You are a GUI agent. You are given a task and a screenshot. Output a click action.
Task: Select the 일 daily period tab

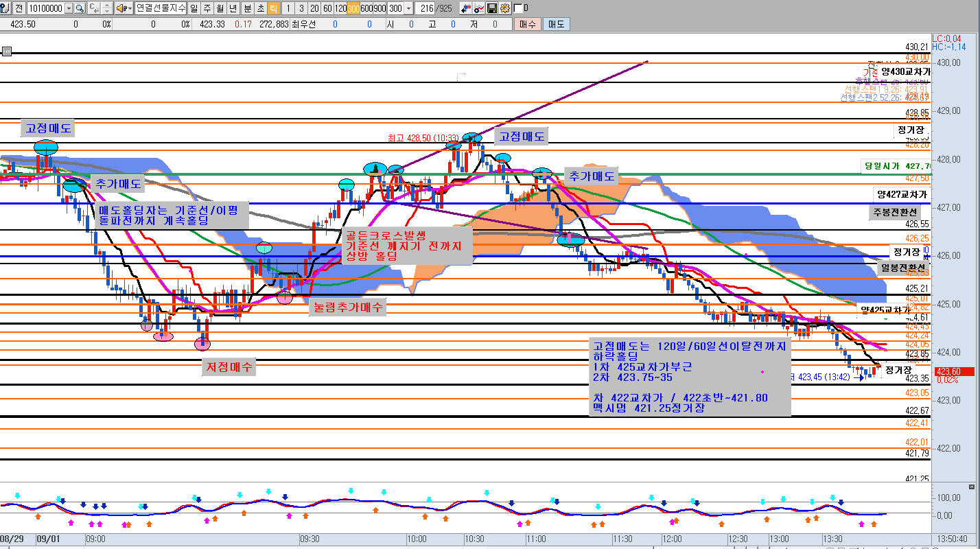point(194,8)
